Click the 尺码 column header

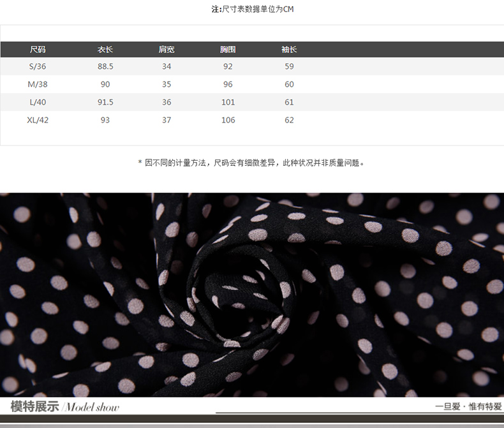38,50
